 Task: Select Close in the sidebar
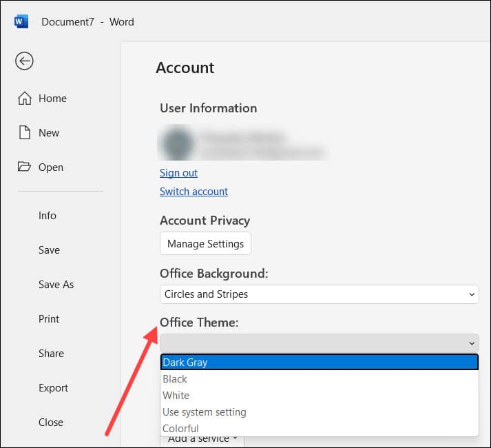[51, 422]
